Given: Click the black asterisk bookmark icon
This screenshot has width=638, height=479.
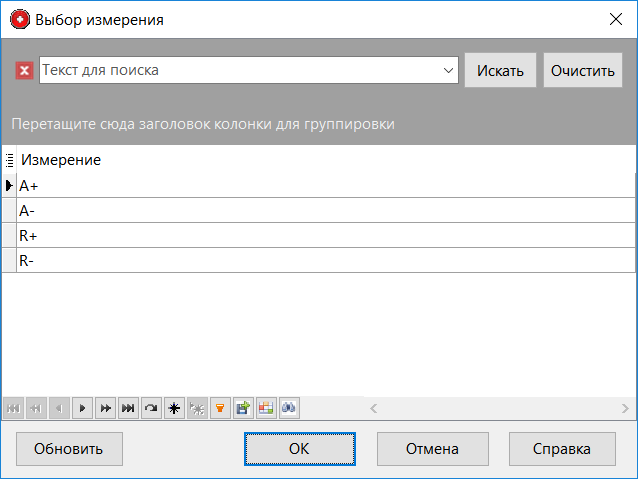Looking at the screenshot, I should point(174,408).
